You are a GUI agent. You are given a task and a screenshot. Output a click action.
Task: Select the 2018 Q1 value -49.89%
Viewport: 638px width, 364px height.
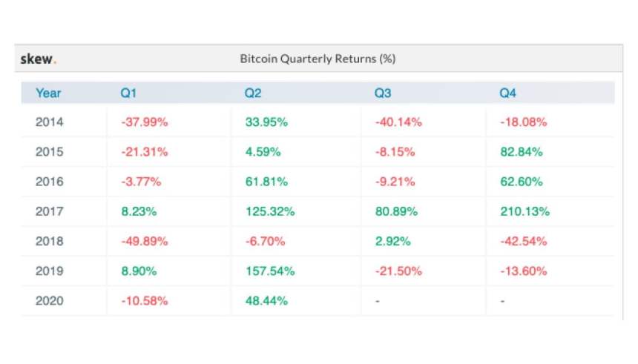click(145, 241)
